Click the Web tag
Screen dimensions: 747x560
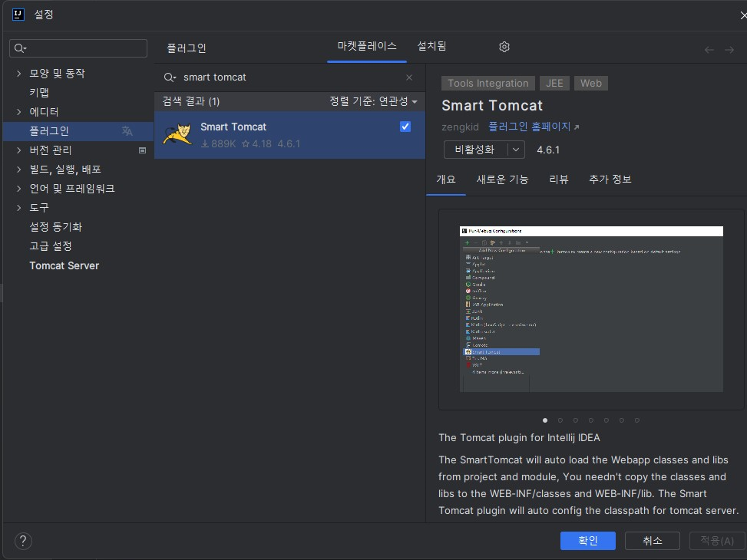[x=590, y=84]
